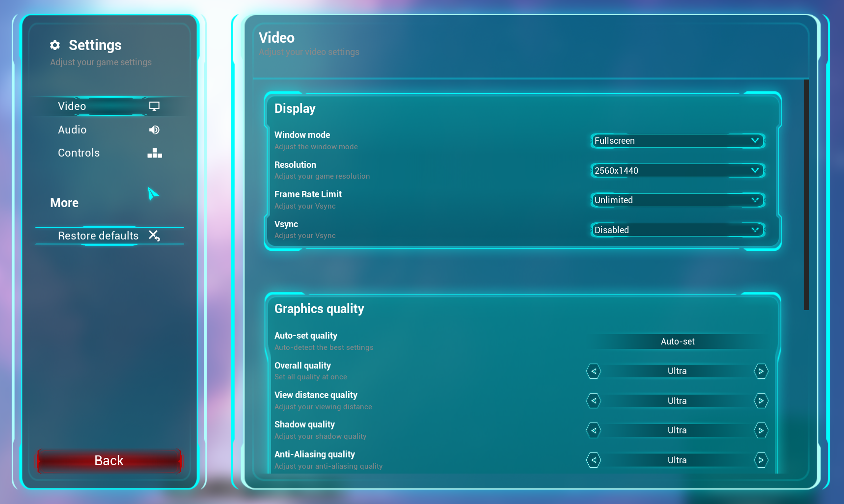The width and height of the screenshot is (844, 504).
Task: Click the Resolution setting label
Action: coord(295,165)
